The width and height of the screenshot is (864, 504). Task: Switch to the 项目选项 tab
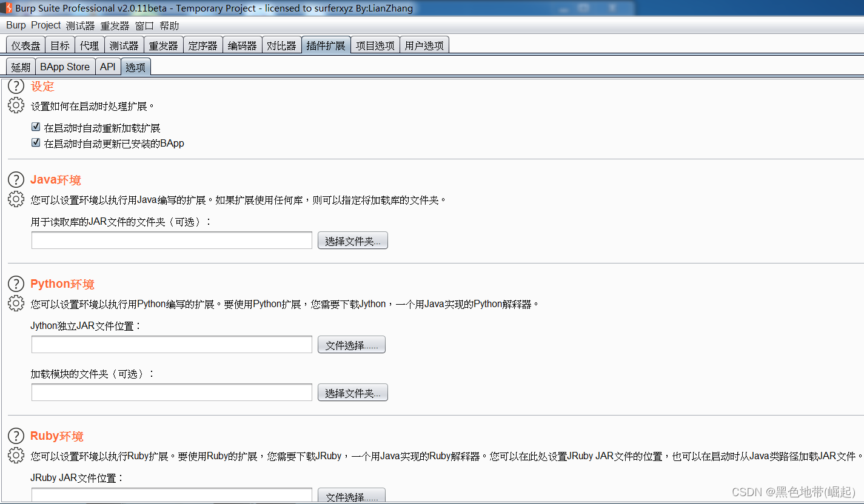375,45
